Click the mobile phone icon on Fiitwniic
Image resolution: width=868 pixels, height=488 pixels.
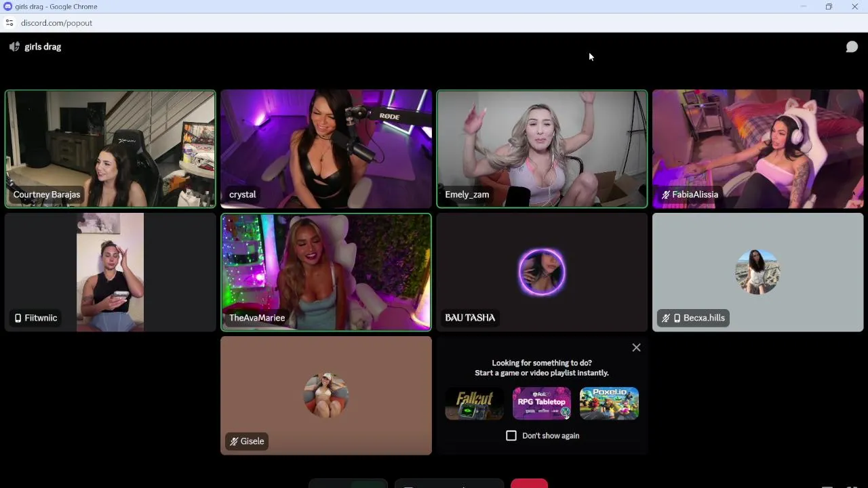[18, 318]
